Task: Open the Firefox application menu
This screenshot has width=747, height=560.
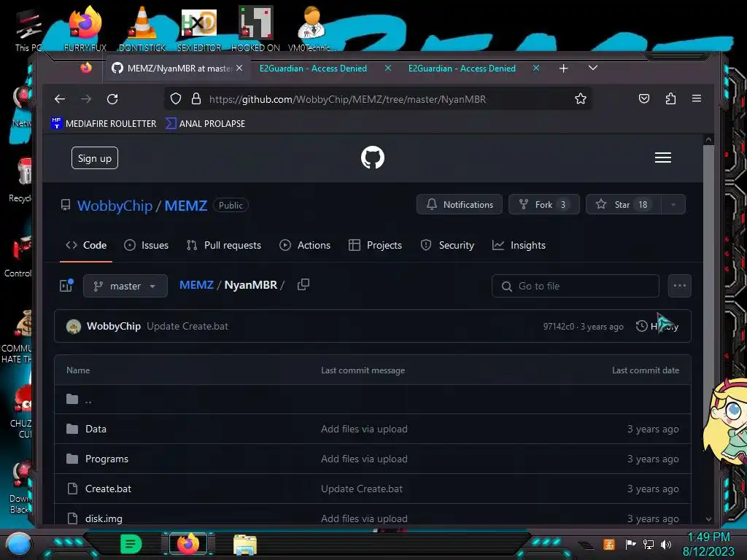Action: tap(697, 98)
